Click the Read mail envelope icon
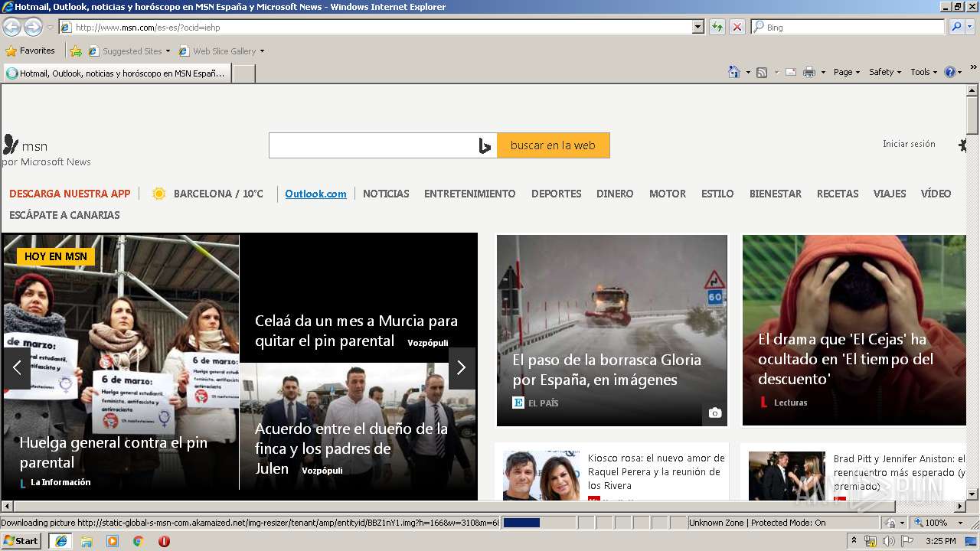 click(790, 72)
